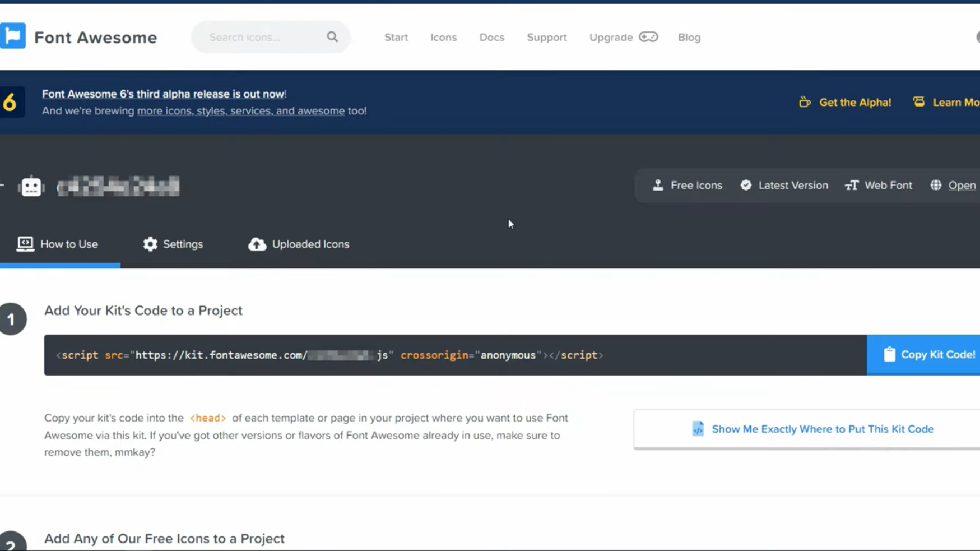Click the Font Awesome flag logo
980x551 pixels.
pyautogui.click(x=13, y=36)
